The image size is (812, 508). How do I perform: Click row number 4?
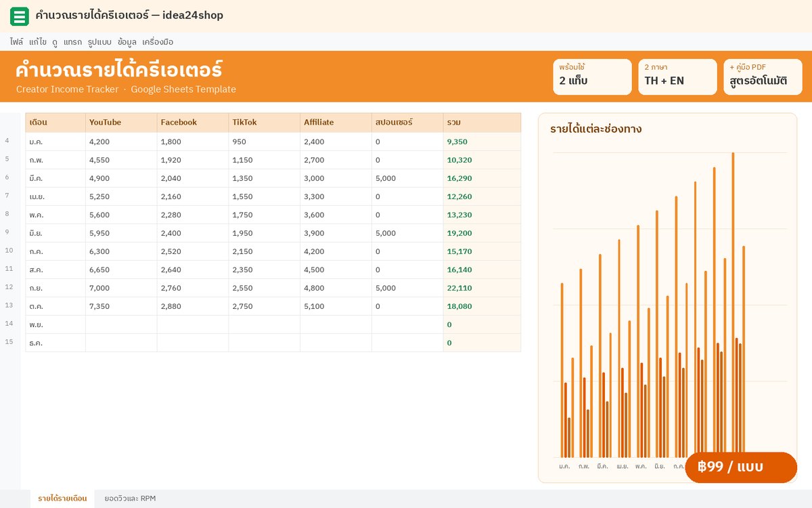pos(7,141)
